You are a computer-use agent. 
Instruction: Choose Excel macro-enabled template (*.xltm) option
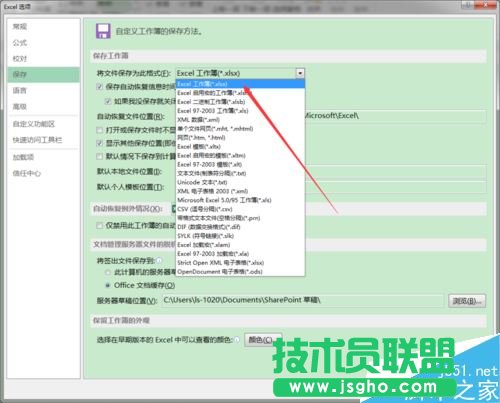click(x=240, y=155)
